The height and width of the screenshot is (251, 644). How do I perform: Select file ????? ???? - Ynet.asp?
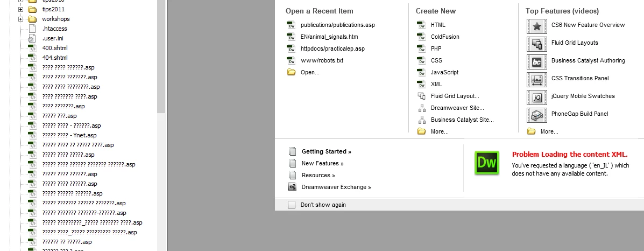pos(69,135)
